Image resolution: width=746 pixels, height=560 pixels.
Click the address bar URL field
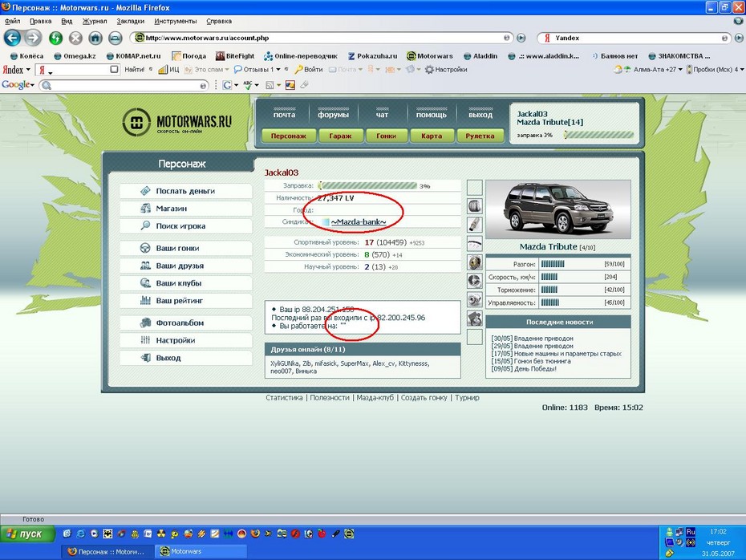[322, 38]
